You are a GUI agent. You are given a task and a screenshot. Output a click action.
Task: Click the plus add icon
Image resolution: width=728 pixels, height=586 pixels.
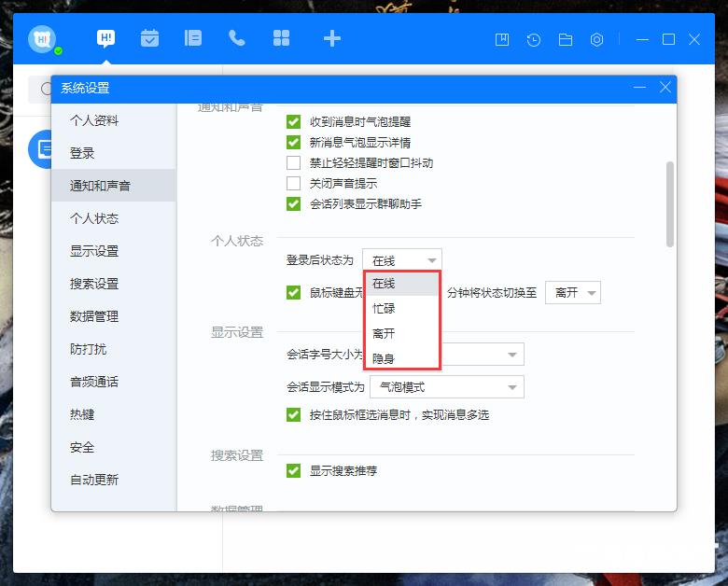(332, 38)
